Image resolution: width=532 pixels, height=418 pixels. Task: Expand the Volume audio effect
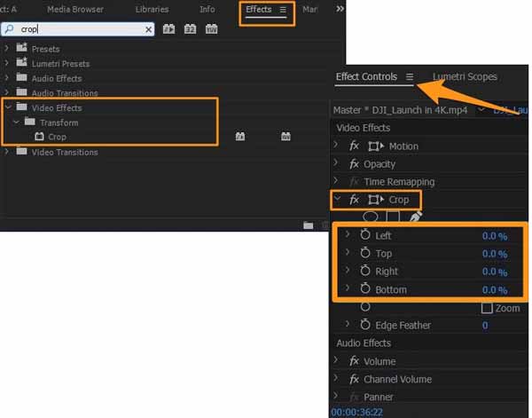[x=336, y=361]
